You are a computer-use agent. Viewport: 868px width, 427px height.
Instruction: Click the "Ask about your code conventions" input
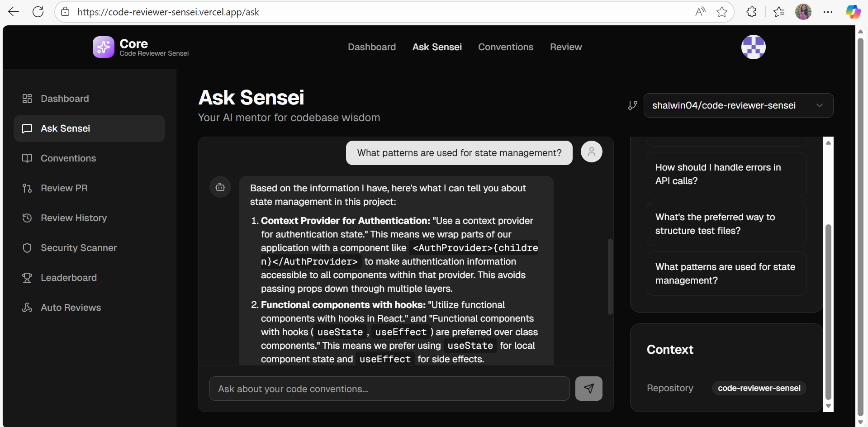pos(389,389)
